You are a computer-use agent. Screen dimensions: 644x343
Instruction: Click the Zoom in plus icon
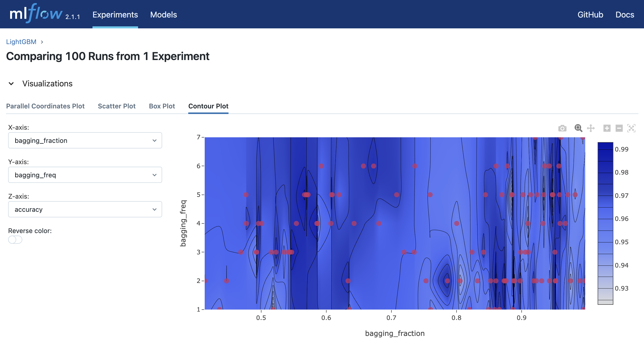tap(607, 128)
